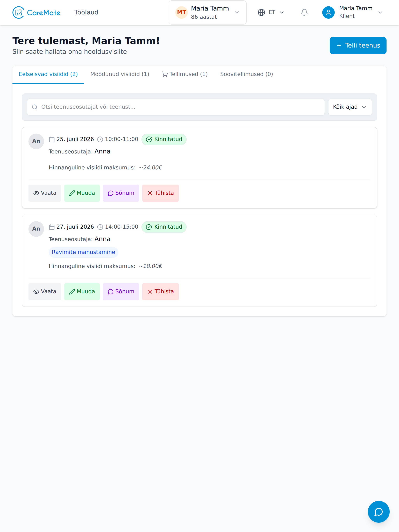The width and height of the screenshot is (399, 532).
Task: Click the ~18.00€ estimated cost
Action: (x=150, y=266)
